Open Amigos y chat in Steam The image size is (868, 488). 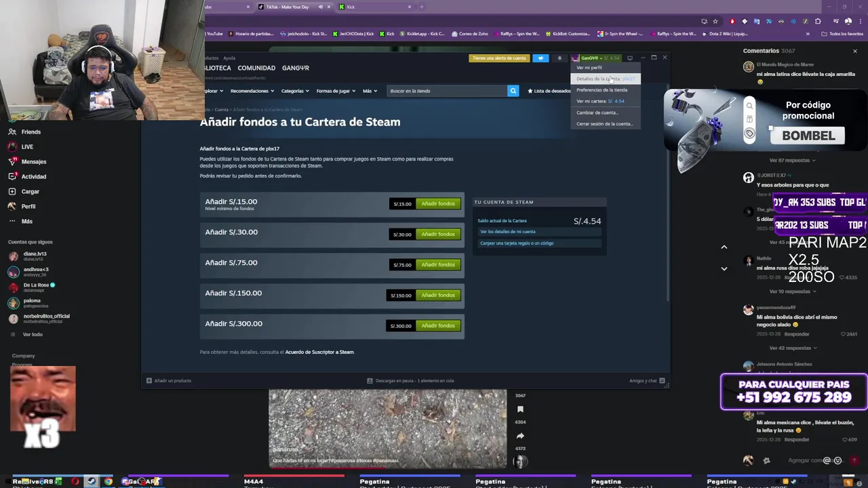[647, 381]
